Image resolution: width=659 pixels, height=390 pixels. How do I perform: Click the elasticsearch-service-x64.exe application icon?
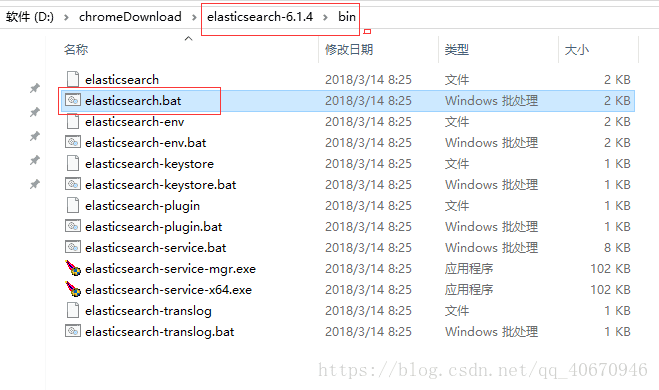73,289
